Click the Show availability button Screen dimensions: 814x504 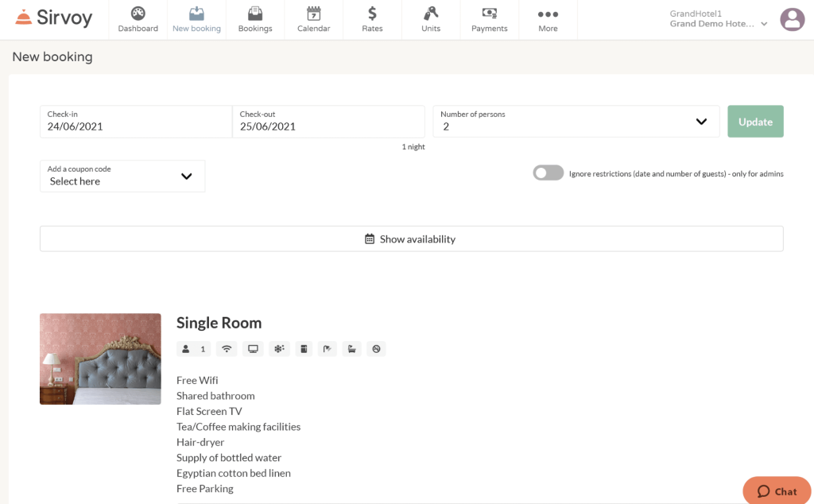pyautogui.click(x=411, y=239)
